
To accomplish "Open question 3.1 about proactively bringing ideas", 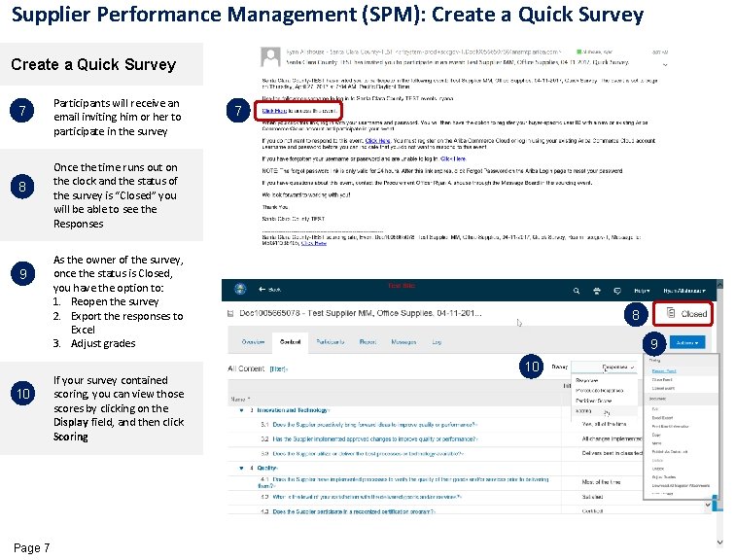I will [x=375, y=425].
